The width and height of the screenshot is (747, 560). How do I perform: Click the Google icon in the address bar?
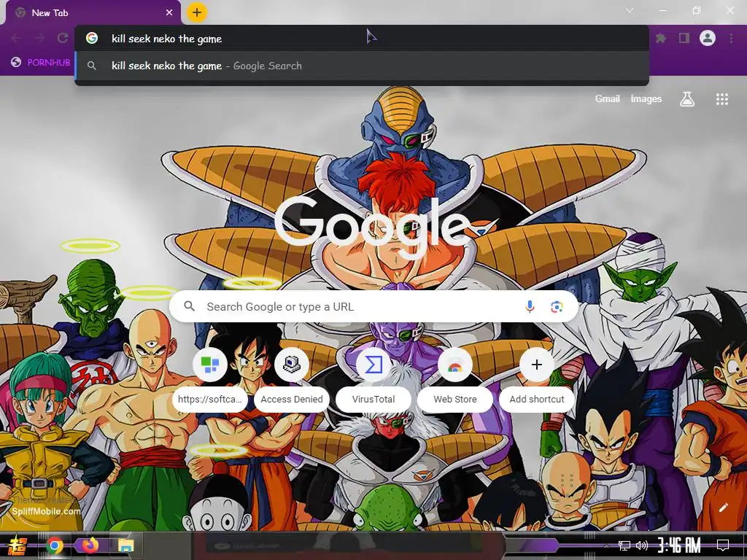click(x=92, y=38)
